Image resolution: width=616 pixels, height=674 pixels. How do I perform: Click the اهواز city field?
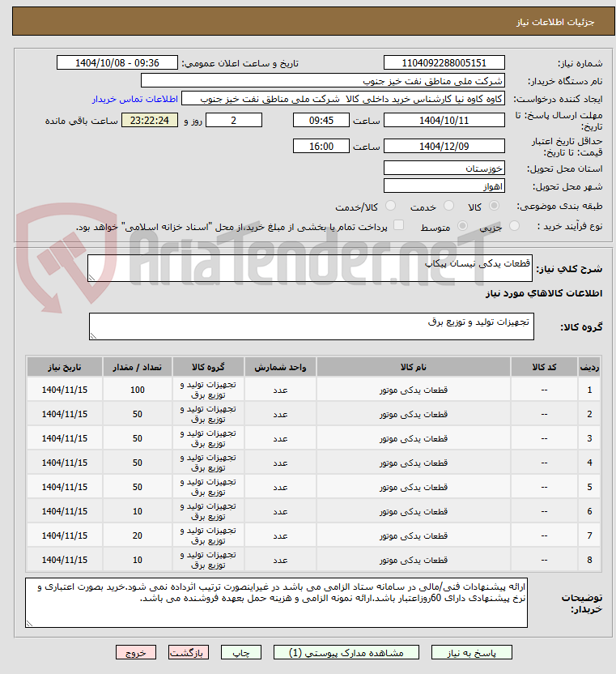(444, 186)
